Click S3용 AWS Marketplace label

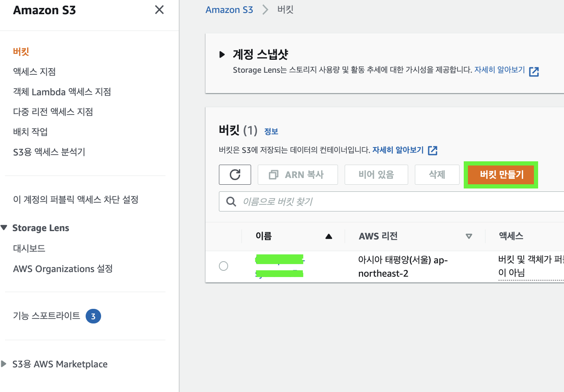tap(60, 364)
